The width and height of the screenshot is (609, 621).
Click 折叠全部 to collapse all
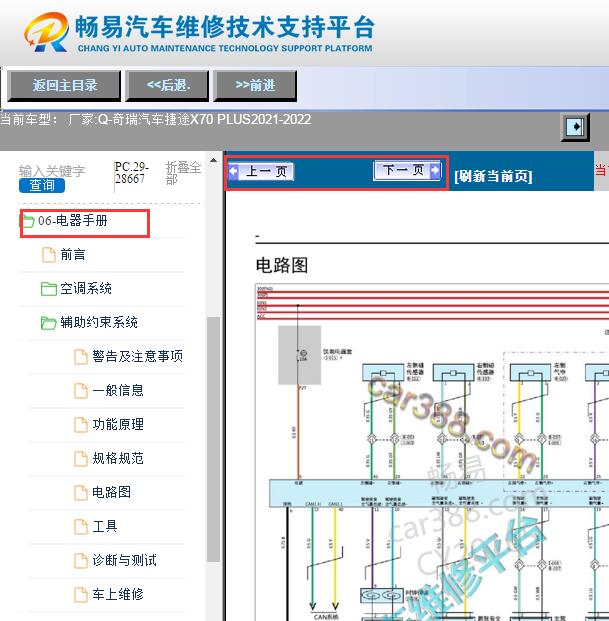pos(183,173)
